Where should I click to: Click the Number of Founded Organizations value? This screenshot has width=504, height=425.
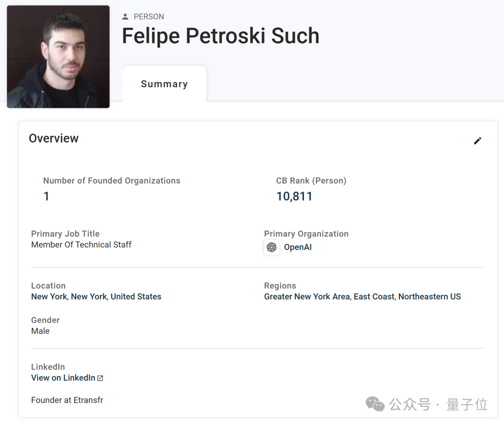tap(46, 196)
